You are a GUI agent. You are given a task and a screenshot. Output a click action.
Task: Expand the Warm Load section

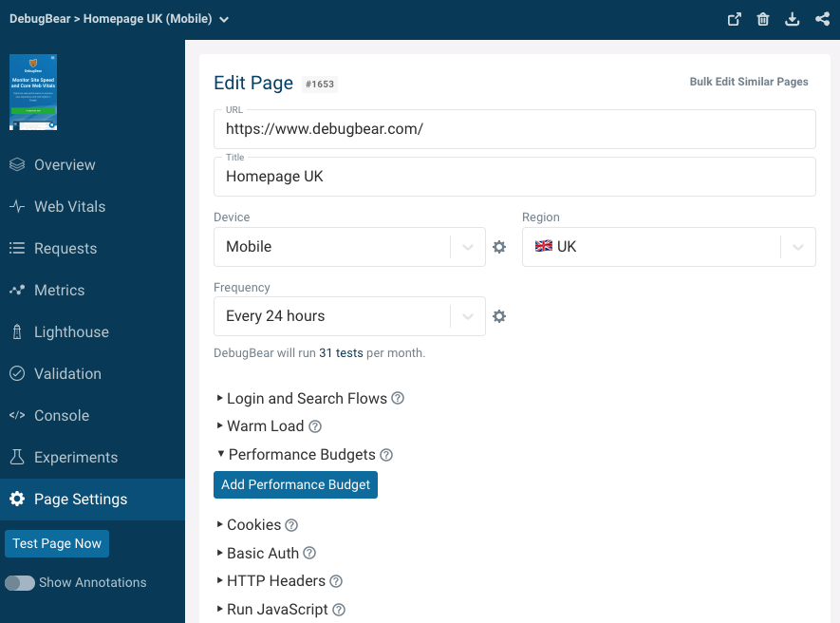(x=260, y=426)
